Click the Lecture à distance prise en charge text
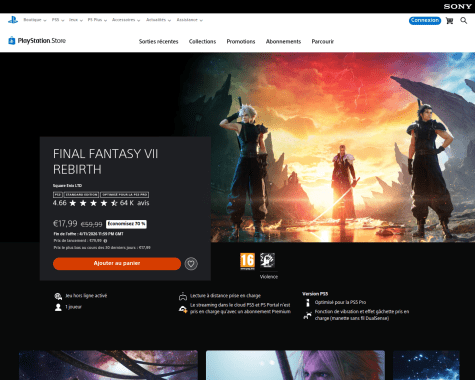475x380 pixels. click(x=225, y=296)
